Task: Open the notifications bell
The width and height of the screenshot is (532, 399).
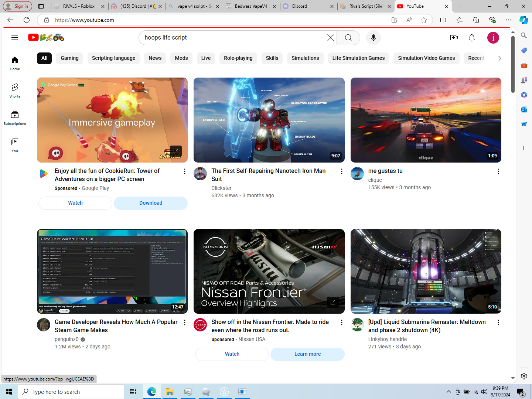Action: (472, 38)
